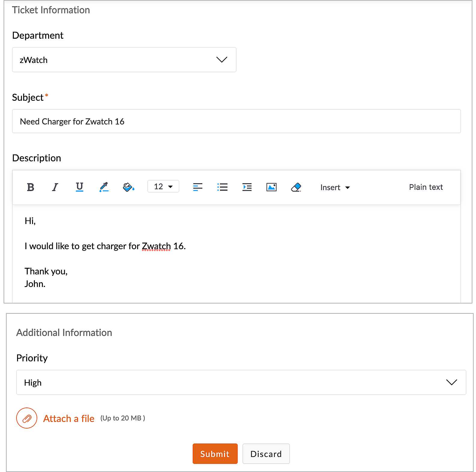Insert an image into description
Screen dimensions: 476x472
click(x=271, y=187)
